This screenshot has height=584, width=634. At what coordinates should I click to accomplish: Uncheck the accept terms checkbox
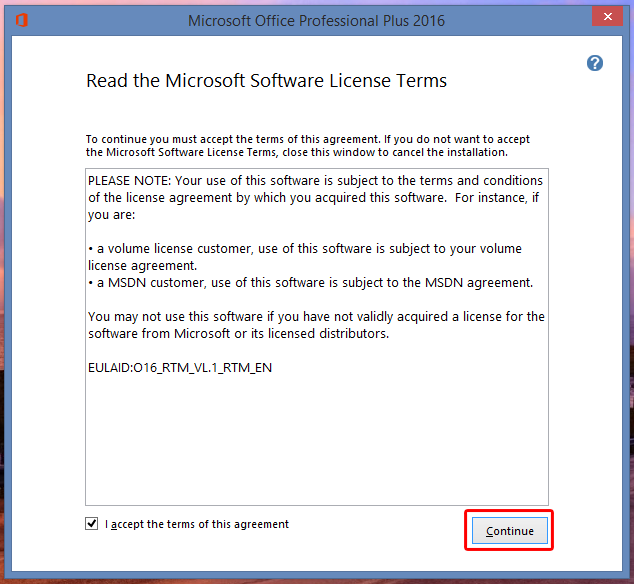91,523
